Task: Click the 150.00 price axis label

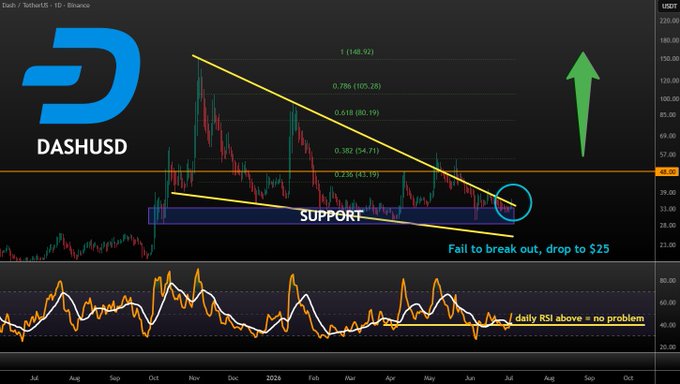Action: 669,59
